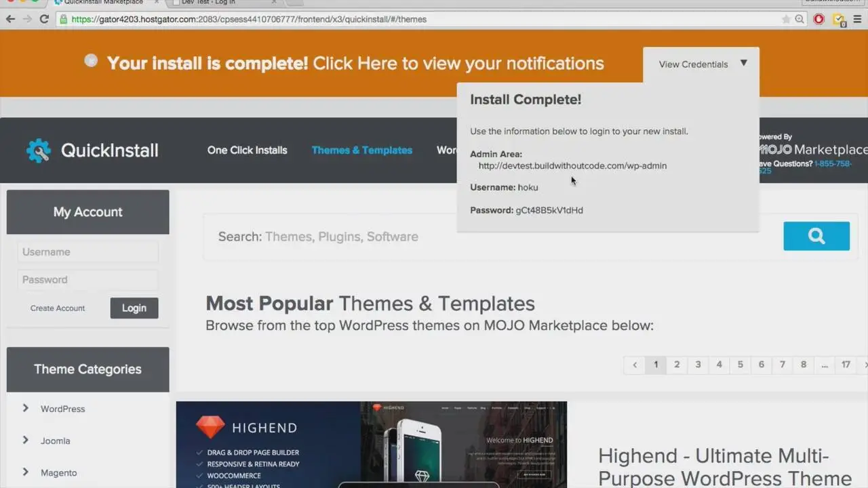This screenshot has width=868, height=488.
Task: Open the One Click Installs menu
Action: point(247,150)
